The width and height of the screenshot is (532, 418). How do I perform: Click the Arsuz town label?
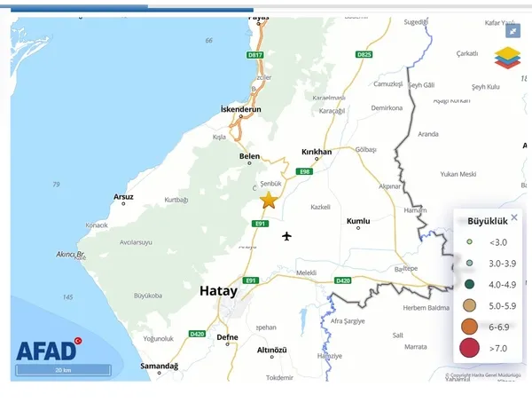[x=123, y=197]
